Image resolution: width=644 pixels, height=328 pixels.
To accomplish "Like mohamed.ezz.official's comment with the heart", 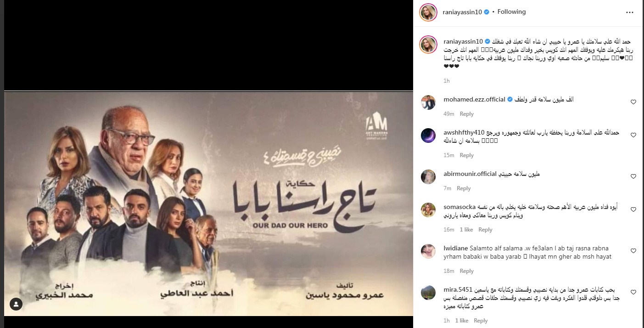I will pyautogui.click(x=633, y=102).
